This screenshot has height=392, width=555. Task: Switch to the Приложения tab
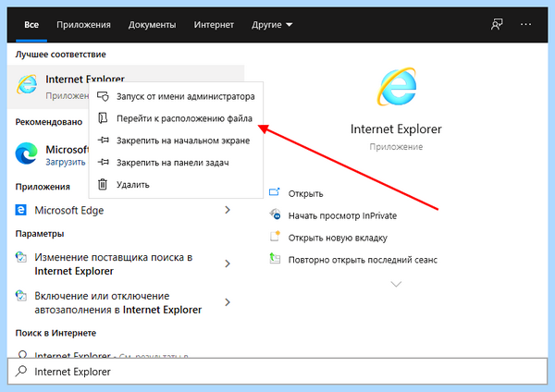(83, 25)
